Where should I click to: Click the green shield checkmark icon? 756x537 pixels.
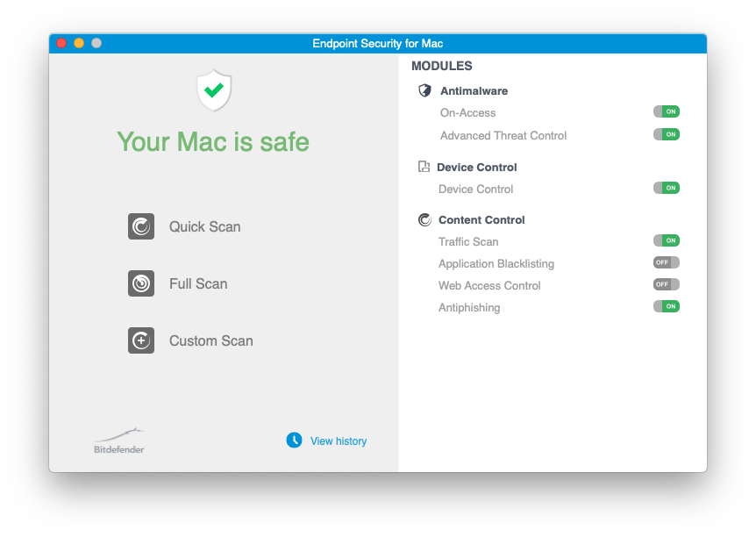point(213,90)
